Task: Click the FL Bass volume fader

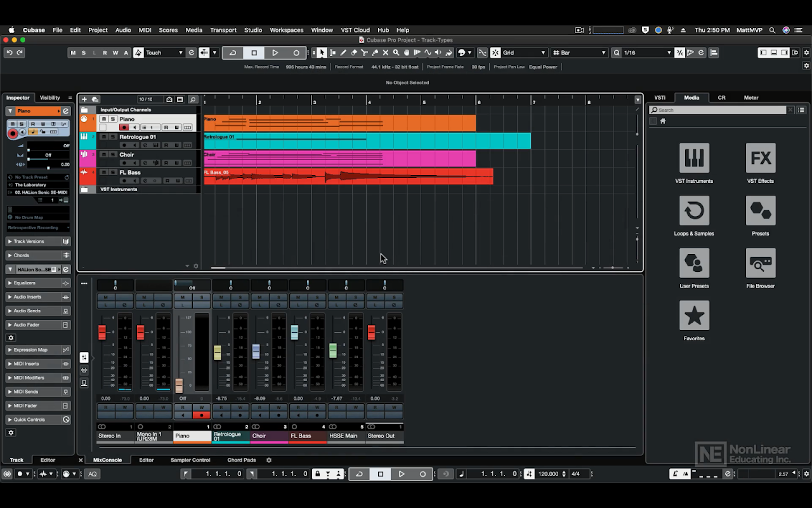Action: pos(294,332)
